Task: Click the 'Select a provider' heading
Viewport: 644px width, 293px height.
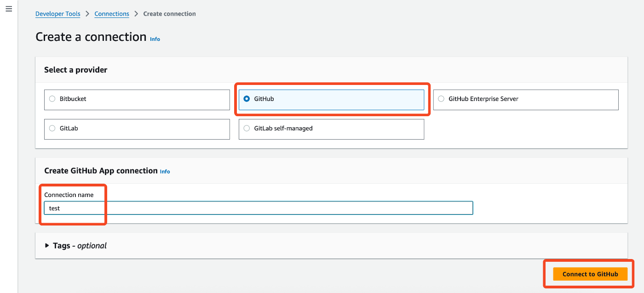Action: pyautogui.click(x=75, y=70)
